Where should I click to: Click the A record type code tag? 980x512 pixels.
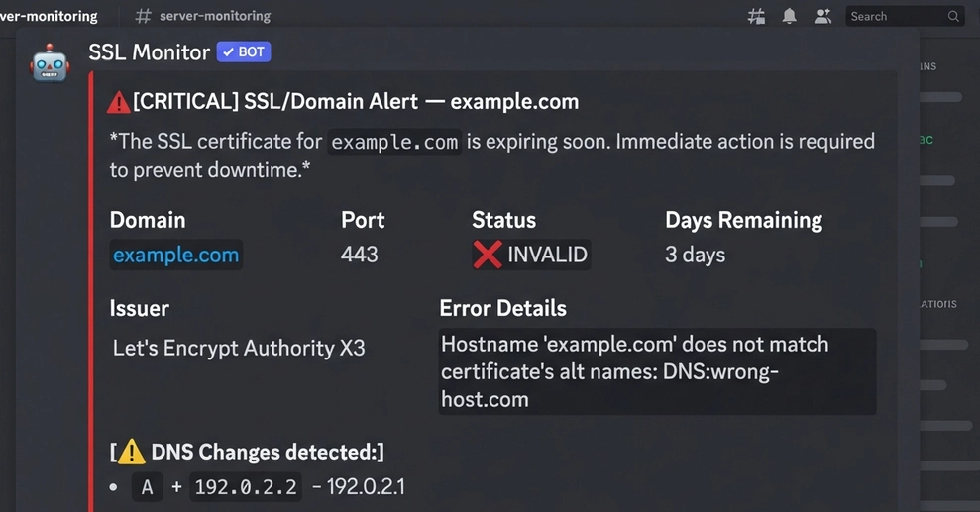tap(147, 487)
